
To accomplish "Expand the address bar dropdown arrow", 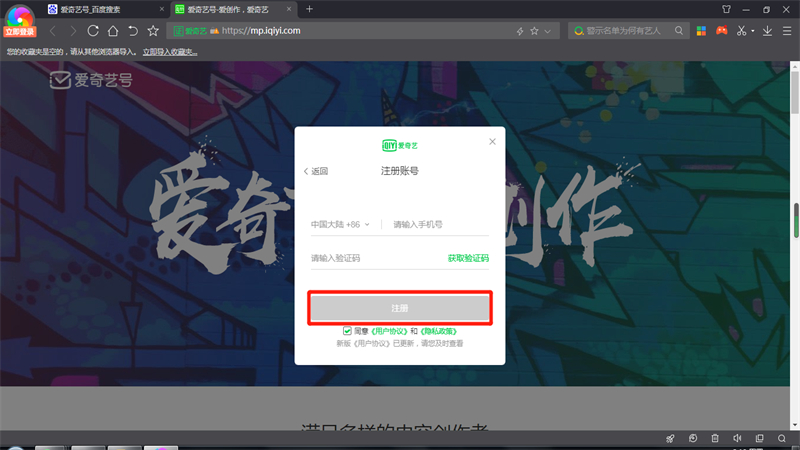I will click(x=547, y=31).
